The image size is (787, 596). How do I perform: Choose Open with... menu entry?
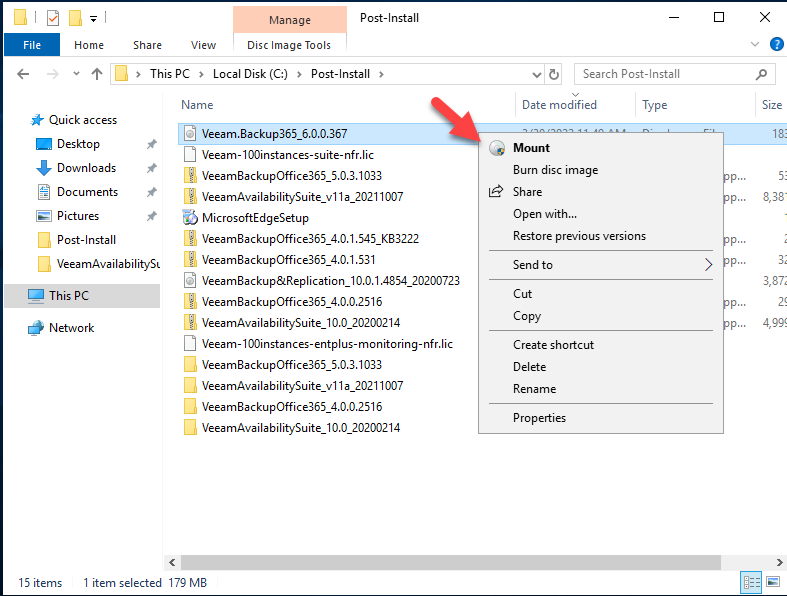[600, 214]
